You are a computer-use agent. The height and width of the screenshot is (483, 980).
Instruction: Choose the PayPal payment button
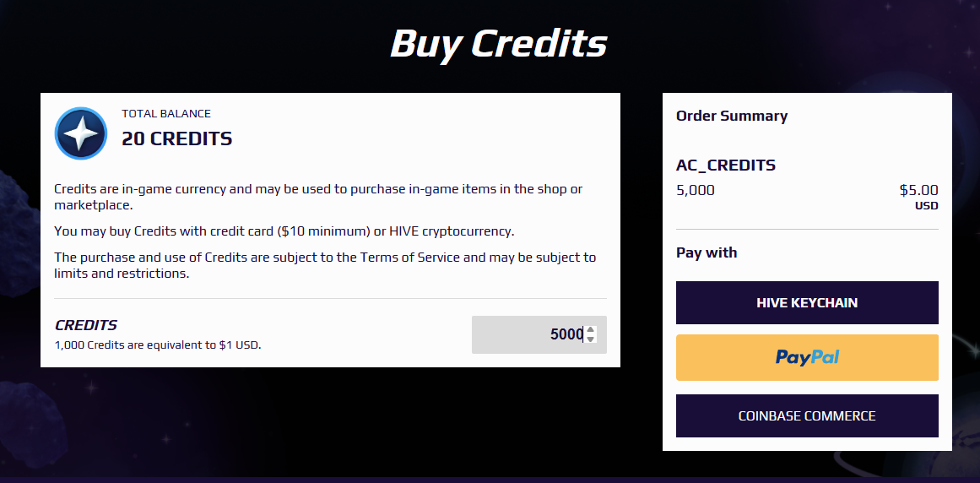[807, 357]
